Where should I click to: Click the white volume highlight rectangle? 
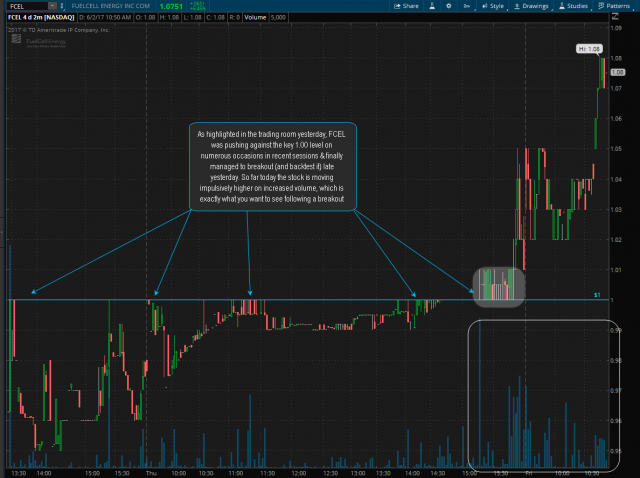(x=550, y=395)
